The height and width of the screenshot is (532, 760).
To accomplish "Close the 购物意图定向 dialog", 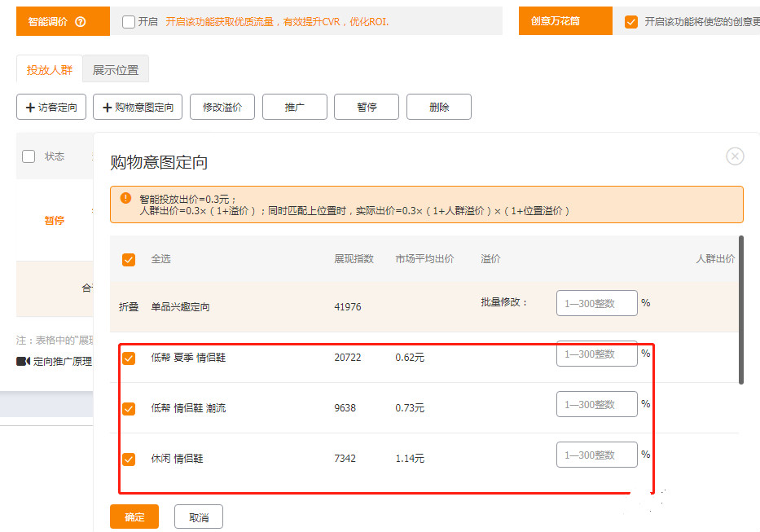I will 736,156.
